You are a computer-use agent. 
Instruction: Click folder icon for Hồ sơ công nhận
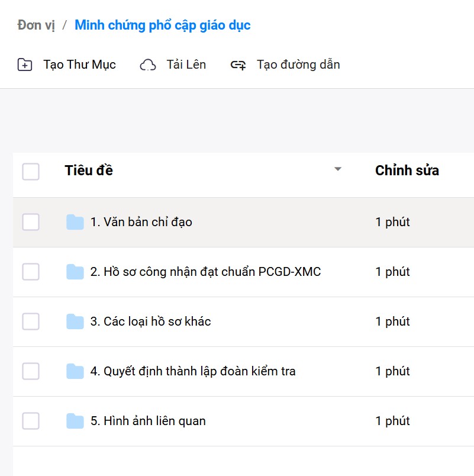pyautogui.click(x=75, y=272)
